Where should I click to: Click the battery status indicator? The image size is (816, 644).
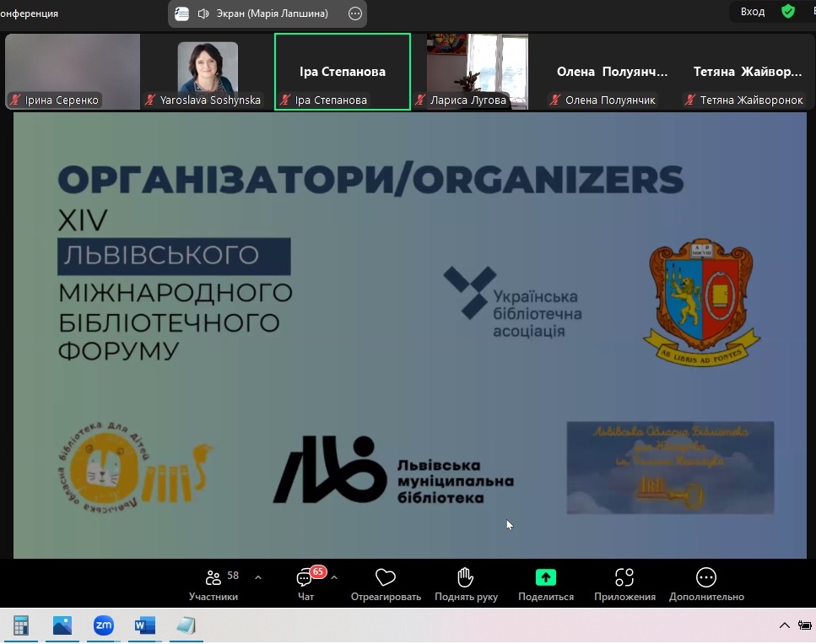(x=806, y=625)
